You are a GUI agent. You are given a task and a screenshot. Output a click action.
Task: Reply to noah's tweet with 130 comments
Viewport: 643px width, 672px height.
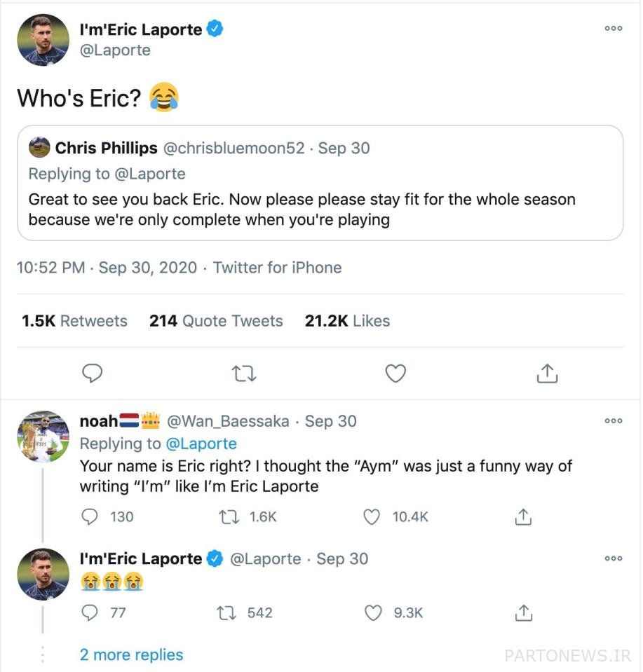point(90,517)
